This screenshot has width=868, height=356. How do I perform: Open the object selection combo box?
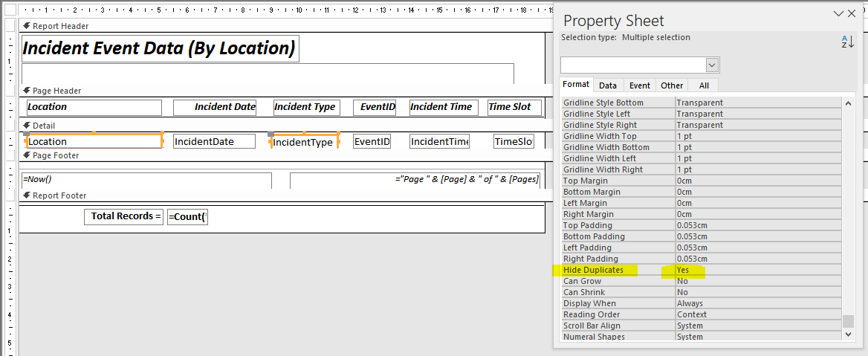click(640, 65)
